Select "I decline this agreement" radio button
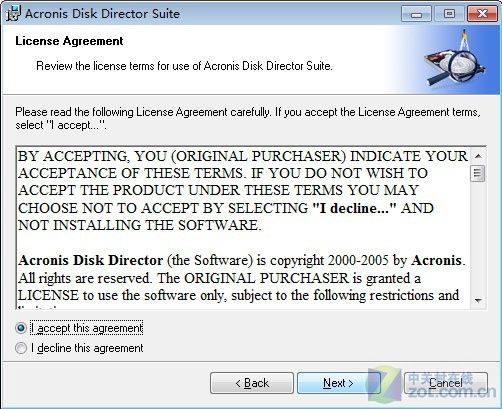 21,348
